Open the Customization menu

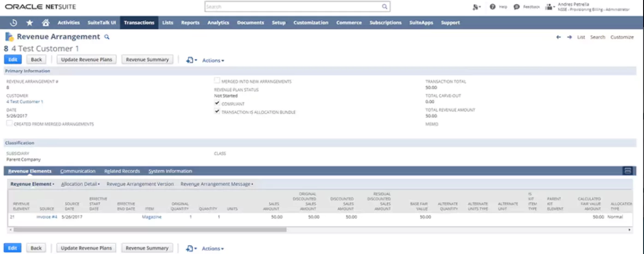pos(311,23)
